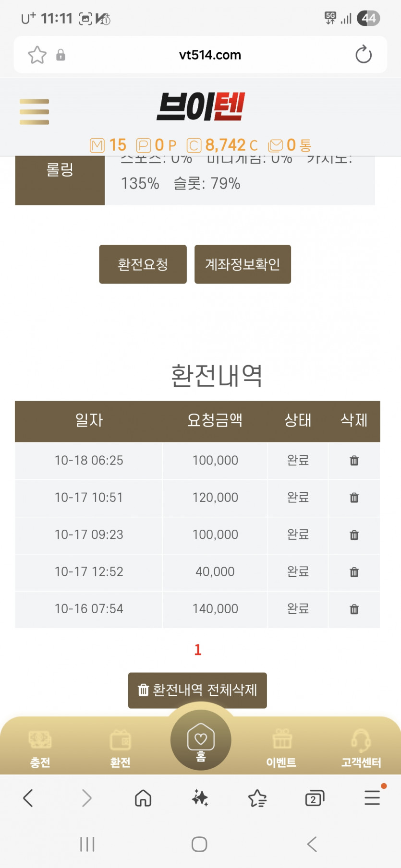Delete the 10-17 12:52 withdrawal record
The width and height of the screenshot is (401, 868).
click(x=354, y=572)
